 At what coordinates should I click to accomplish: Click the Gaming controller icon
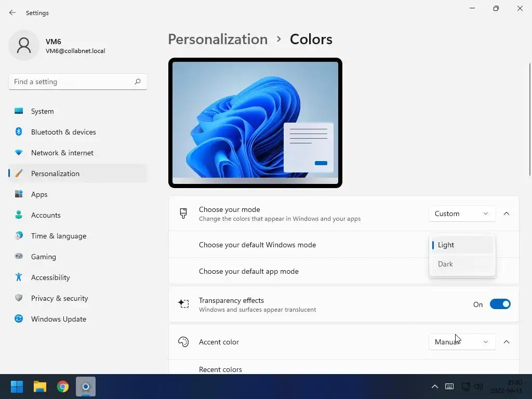(19, 256)
